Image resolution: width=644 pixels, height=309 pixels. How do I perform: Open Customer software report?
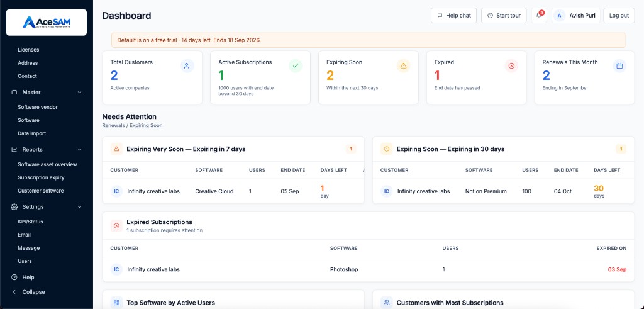[x=40, y=191]
